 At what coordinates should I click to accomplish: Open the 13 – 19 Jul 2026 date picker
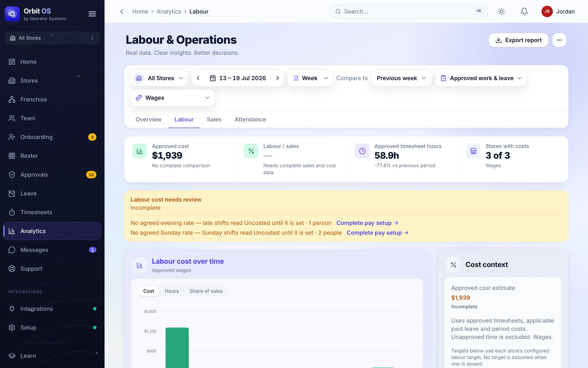pyautogui.click(x=238, y=78)
